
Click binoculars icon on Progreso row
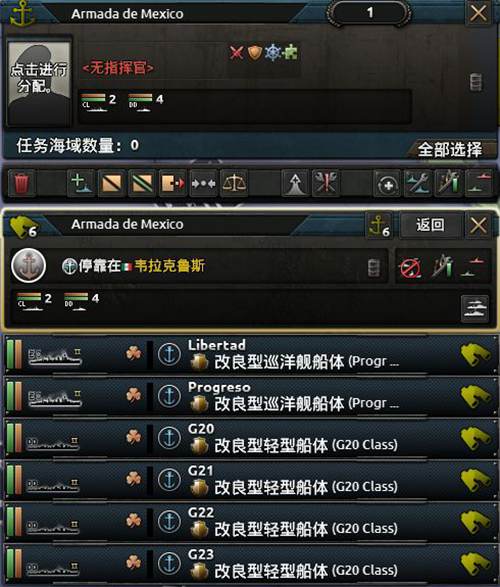pos(475,396)
